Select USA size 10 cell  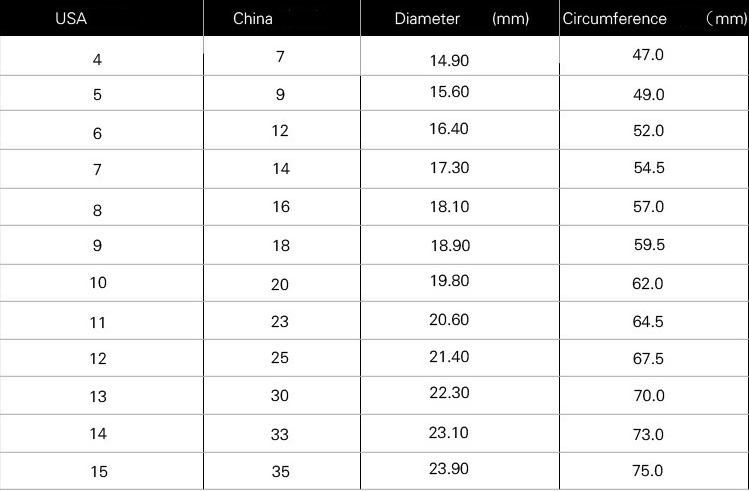tap(97, 283)
